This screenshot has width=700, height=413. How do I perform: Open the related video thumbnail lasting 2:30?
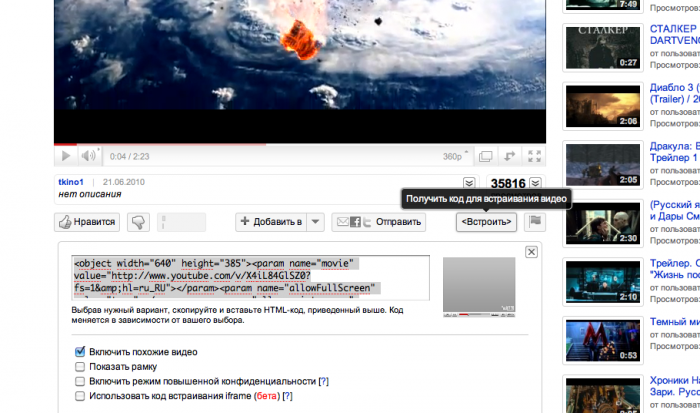coord(603,223)
